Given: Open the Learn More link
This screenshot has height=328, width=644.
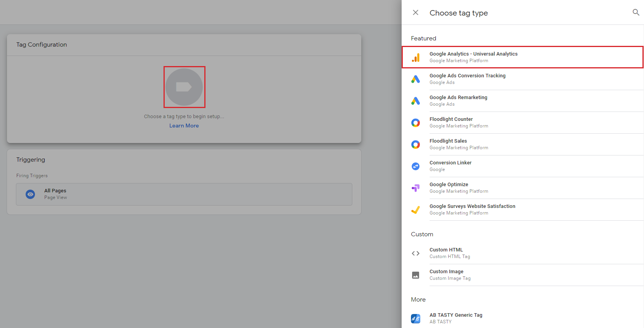Looking at the screenshot, I should pyautogui.click(x=184, y=126).
